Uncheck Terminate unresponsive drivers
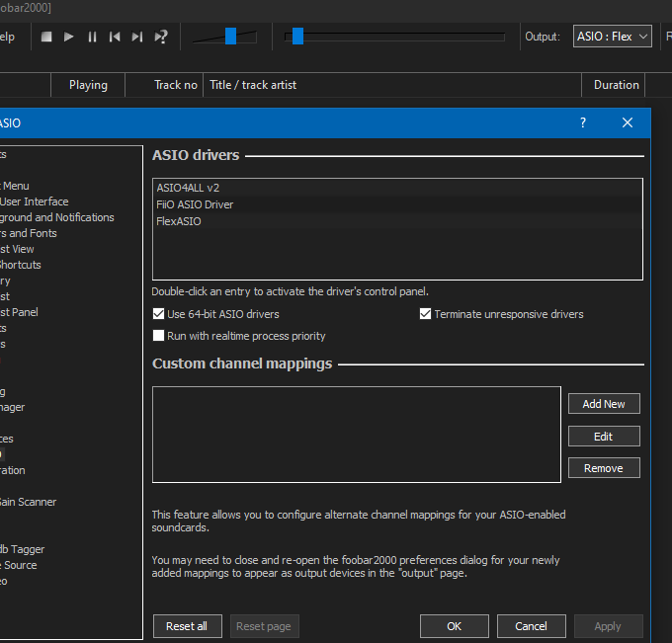This screenshot has width=672, height=643. coord(426,314)
